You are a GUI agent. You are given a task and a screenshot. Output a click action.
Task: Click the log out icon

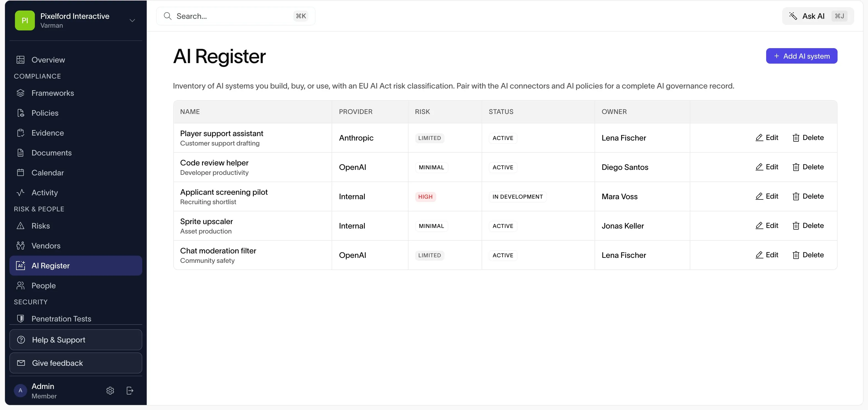click(x=130, y=390)
